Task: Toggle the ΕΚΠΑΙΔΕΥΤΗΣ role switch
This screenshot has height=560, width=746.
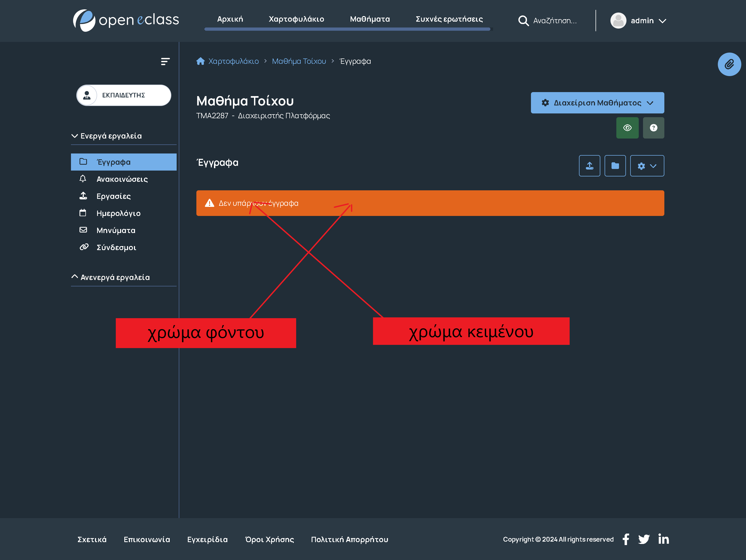Action: coord(124,95)
